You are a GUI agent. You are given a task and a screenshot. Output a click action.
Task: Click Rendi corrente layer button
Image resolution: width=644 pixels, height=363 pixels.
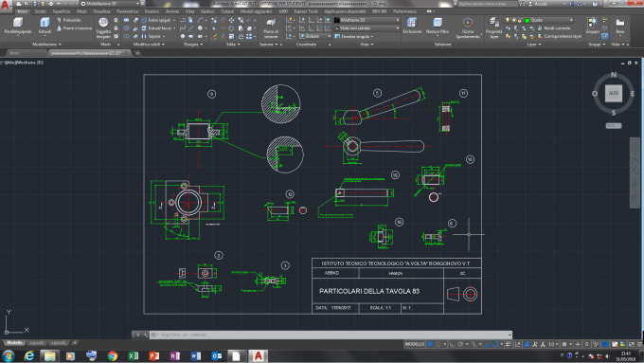tap(554, 27)
